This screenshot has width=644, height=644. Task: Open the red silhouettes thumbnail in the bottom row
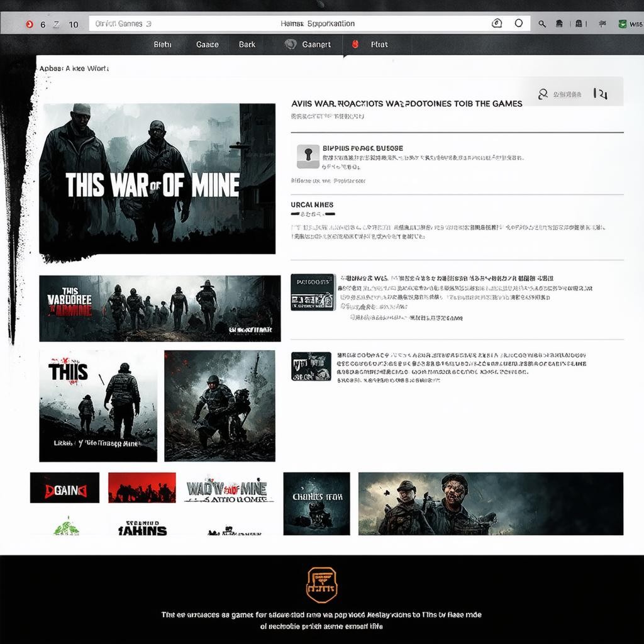[142, 487]
